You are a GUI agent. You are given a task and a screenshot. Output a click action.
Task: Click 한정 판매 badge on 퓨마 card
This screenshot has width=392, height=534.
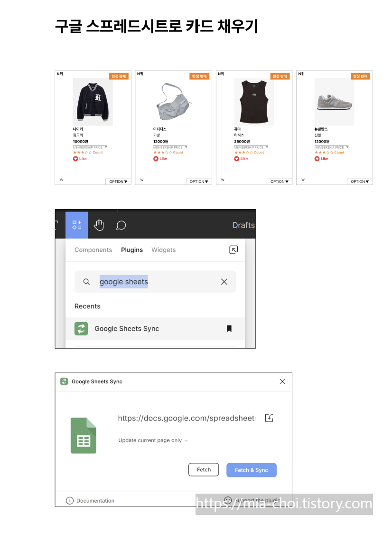coord(280,76)
